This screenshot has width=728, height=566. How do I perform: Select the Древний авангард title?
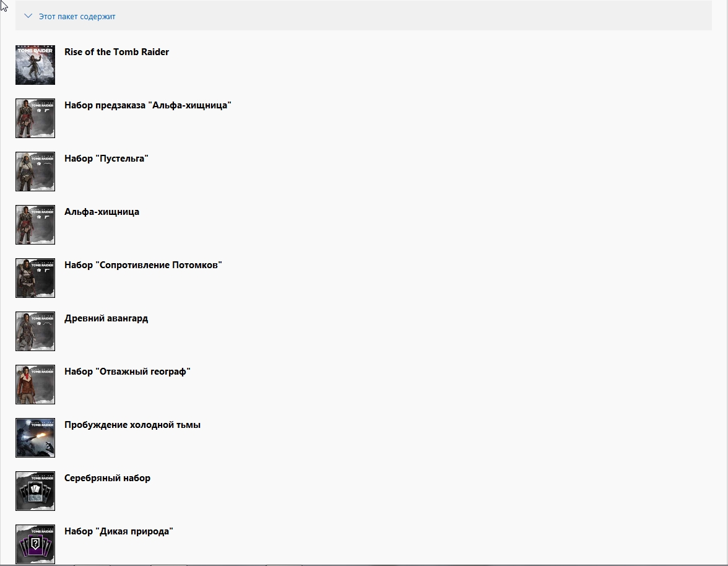(x=106, y=318)
